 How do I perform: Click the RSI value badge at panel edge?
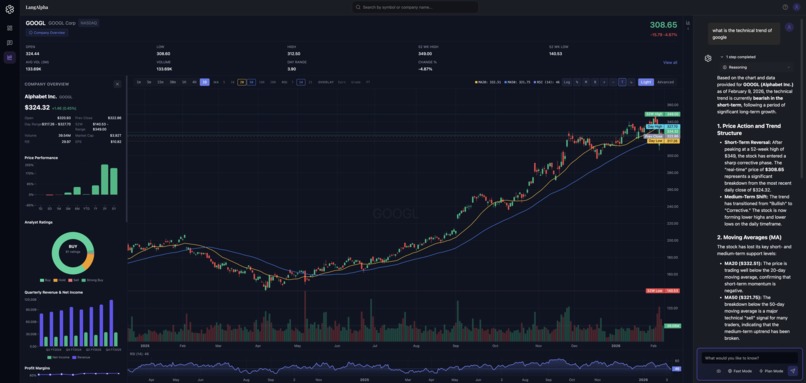coord(677,369)
